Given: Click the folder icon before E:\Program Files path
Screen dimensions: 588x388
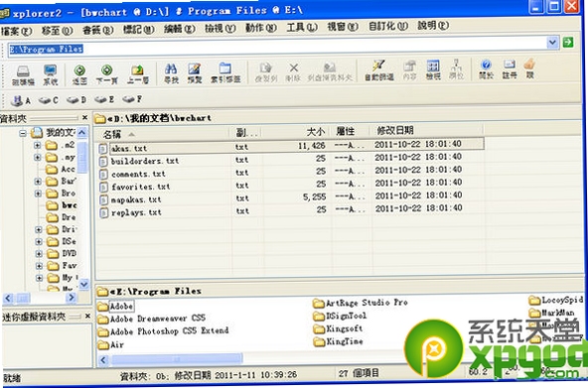Looking at the screenshot, I should point(101,292).
